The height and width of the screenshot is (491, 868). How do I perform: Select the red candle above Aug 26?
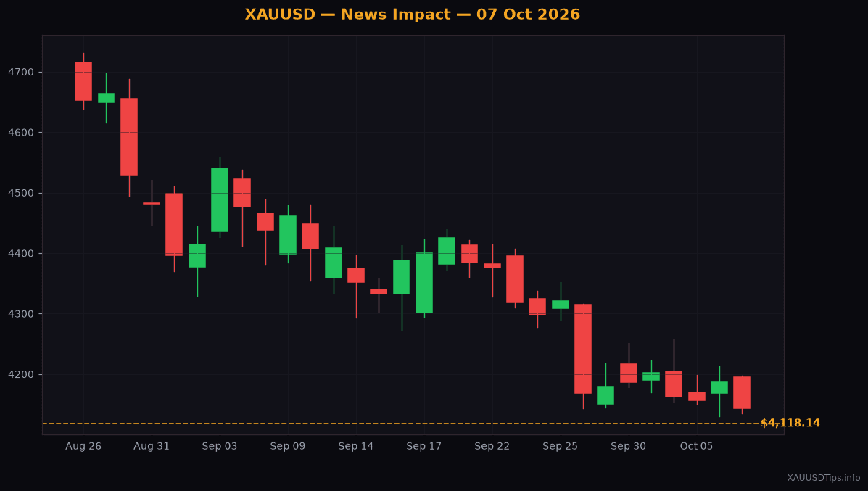pos(83,81)
